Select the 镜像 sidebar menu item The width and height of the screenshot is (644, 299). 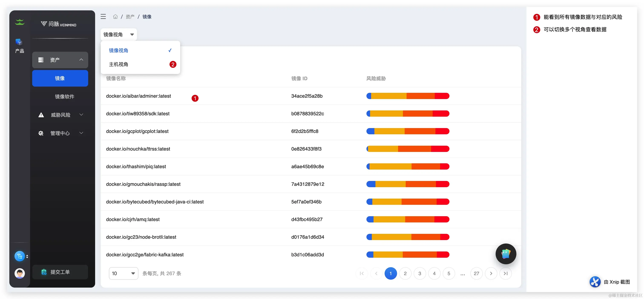pyautogui.click(x=60, y=79)
